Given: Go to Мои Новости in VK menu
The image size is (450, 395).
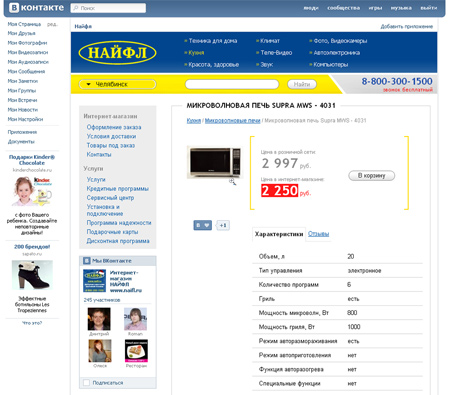Looking at the screenshot, I should coord(23,110).
